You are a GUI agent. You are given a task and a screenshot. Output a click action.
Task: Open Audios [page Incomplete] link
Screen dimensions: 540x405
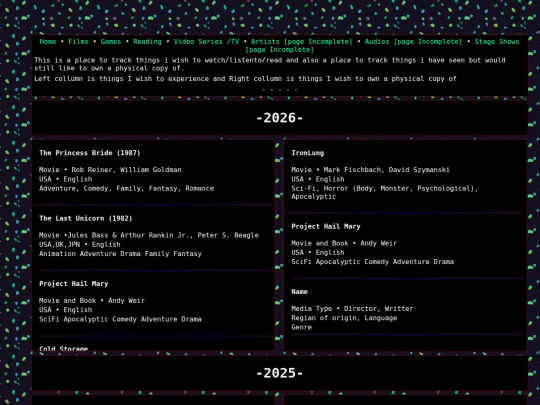click(x=413, y=42)
